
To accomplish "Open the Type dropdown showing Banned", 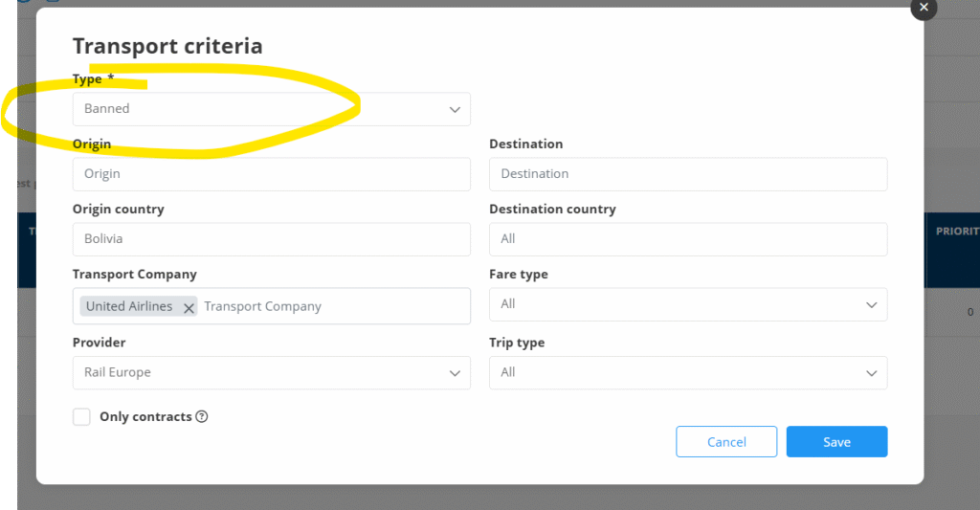I will click(271, 109).
